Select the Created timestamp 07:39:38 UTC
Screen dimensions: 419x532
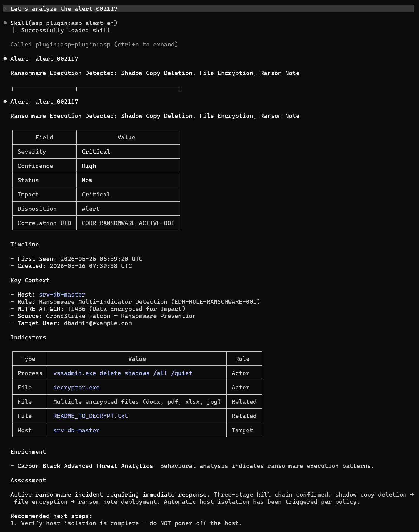[x=91, y=266]
